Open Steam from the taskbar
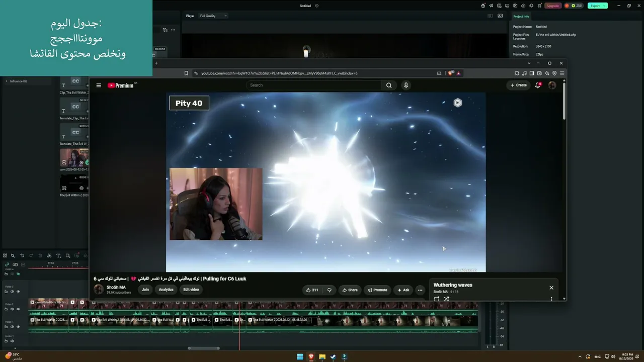644x362 pixels. [x=333, y=357]
